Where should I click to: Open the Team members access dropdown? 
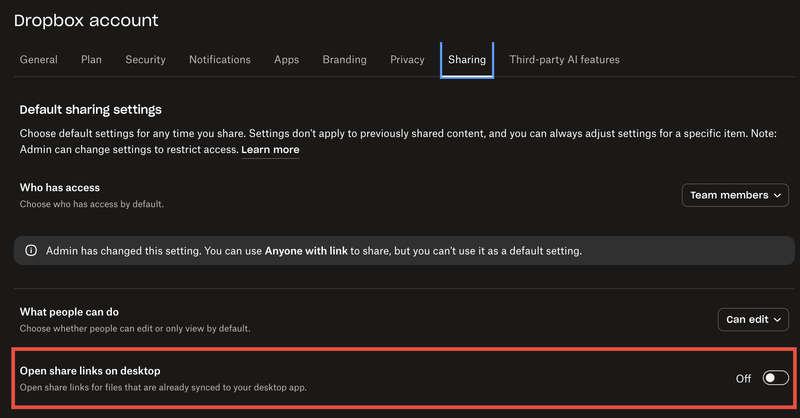click(735, 195)
